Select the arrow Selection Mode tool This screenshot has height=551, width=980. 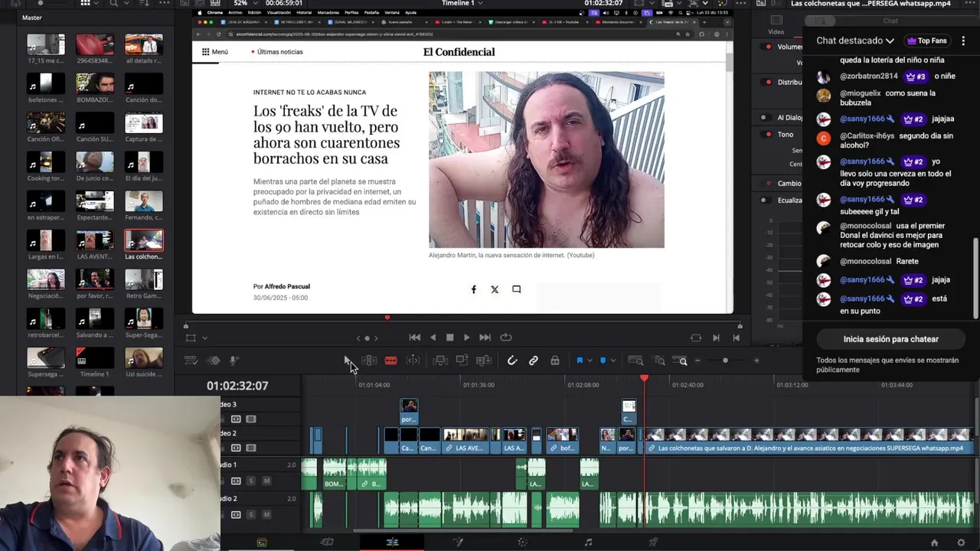[347, 360]
